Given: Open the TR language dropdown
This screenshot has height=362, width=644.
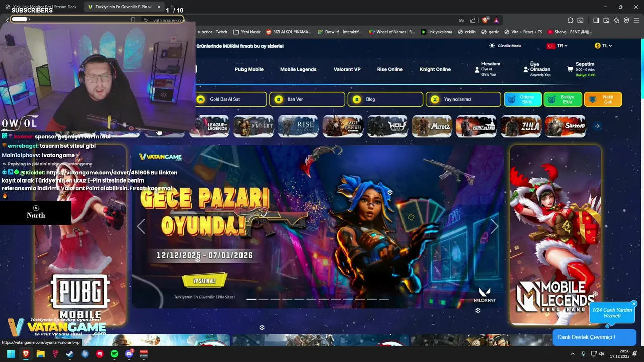Looking at the screenshot, I should (x=557, y=46).
